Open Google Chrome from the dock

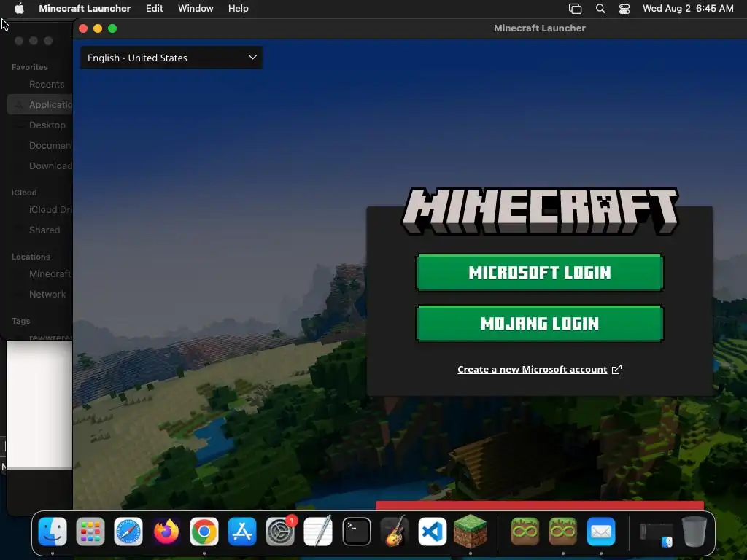(204, 532)
